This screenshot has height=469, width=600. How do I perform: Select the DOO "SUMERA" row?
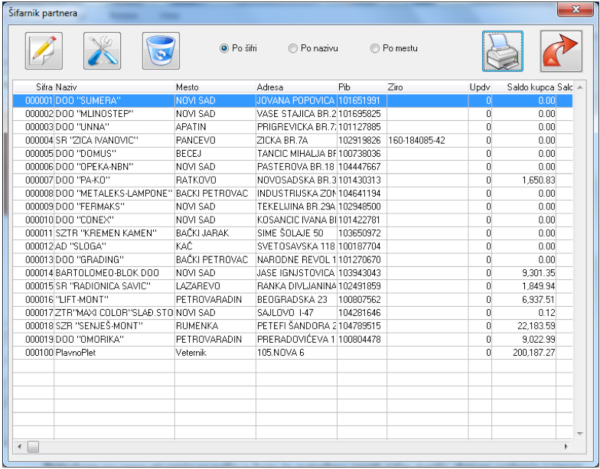click(90, 101)
